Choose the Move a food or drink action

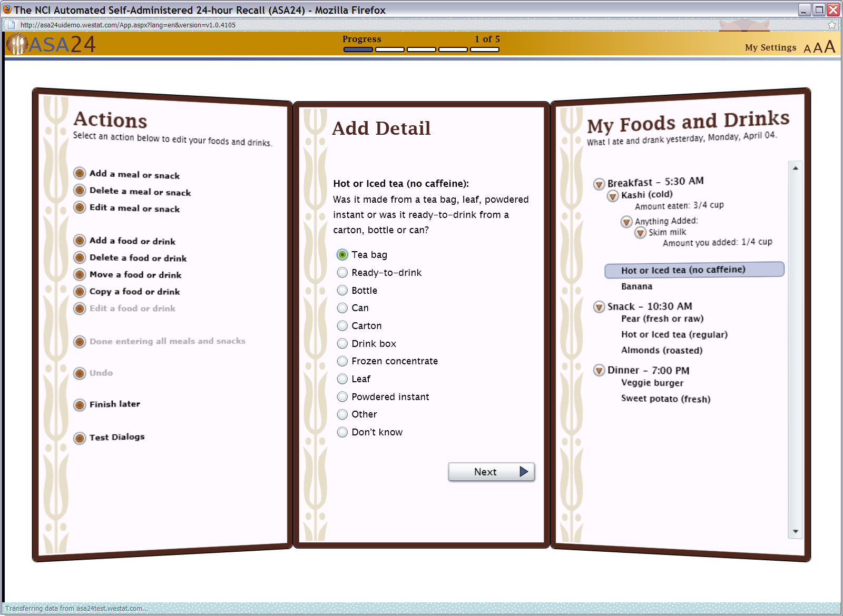tap(135, 274)
